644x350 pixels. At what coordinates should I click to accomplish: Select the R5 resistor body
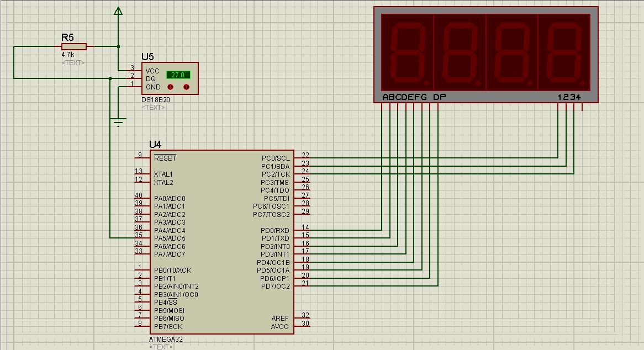(x=74, y=47)
